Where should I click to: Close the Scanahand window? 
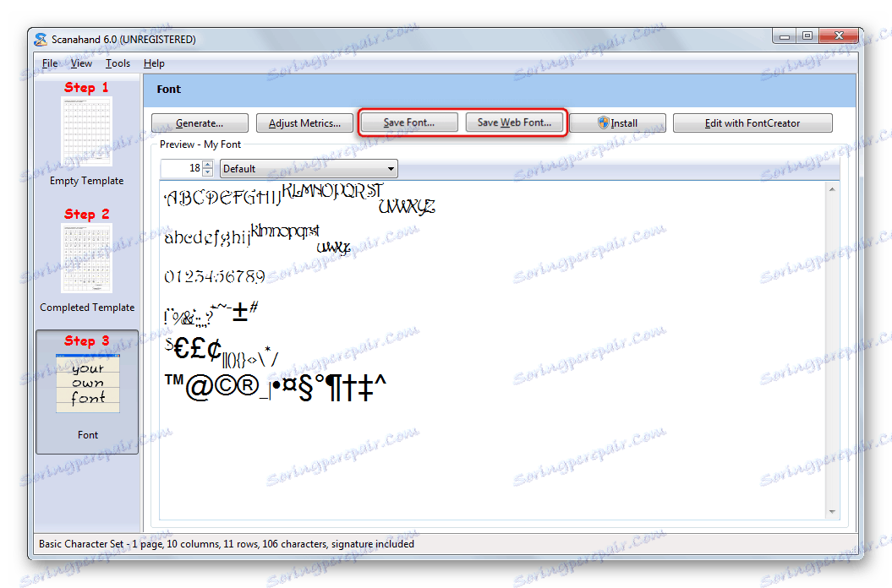[839, 36]
